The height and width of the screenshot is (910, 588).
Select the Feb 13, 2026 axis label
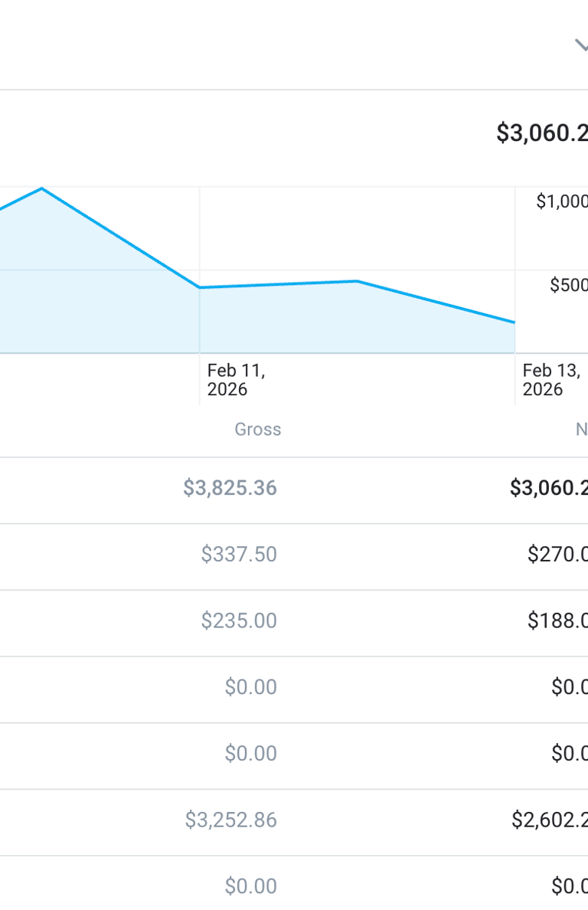coord(550,380)
